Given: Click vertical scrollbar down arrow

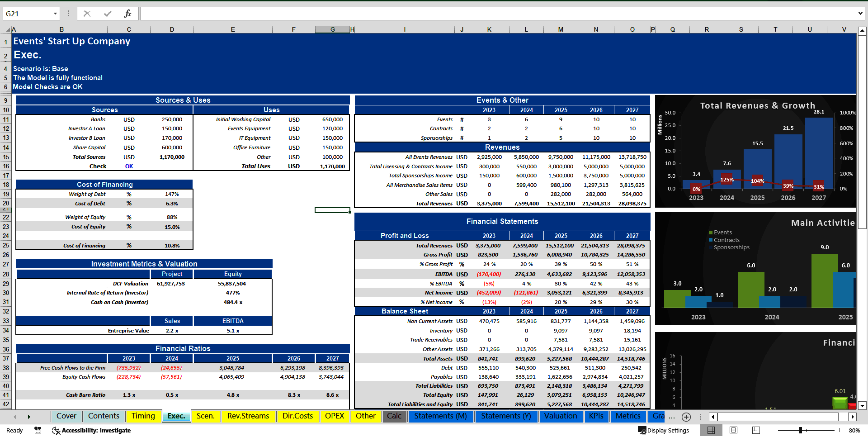Looking at the screenshot, I should (x=862, y=406).
